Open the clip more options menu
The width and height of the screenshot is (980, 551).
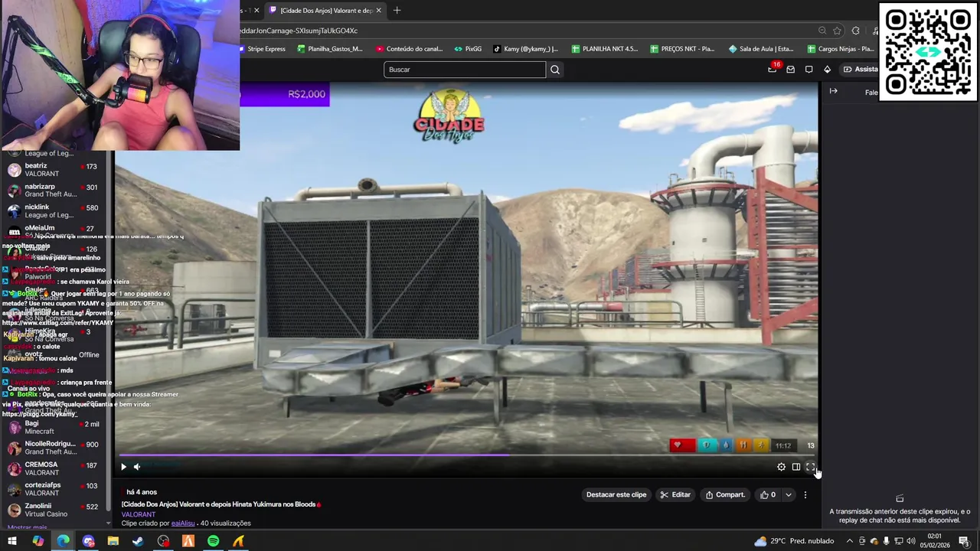[x=805, y=495]
